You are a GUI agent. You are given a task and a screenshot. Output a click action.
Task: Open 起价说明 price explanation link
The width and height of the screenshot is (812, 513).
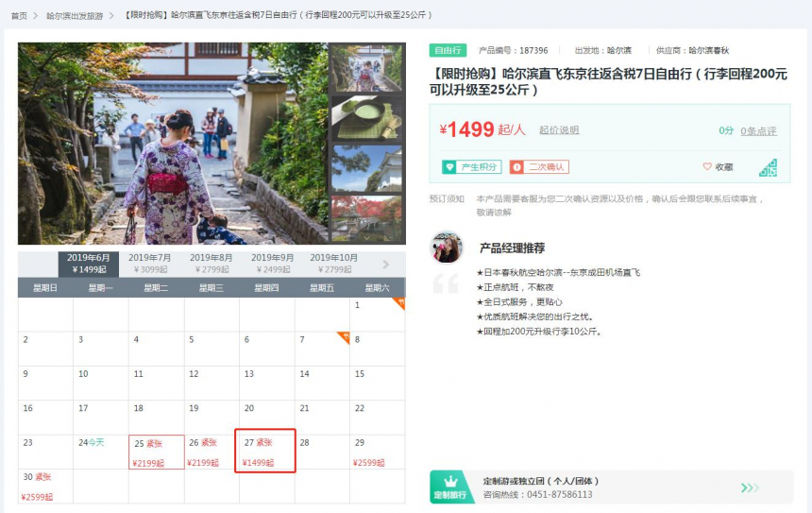pos(559,130)
